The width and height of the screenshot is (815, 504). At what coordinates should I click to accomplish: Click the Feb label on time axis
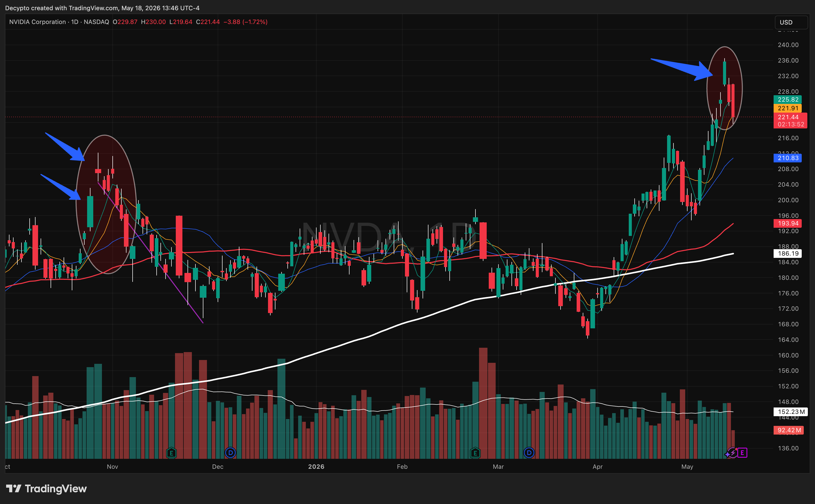[402, 467]
